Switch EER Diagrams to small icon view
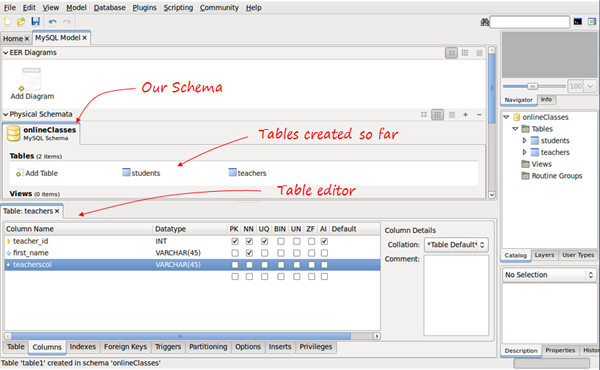 tap(465, 53)
